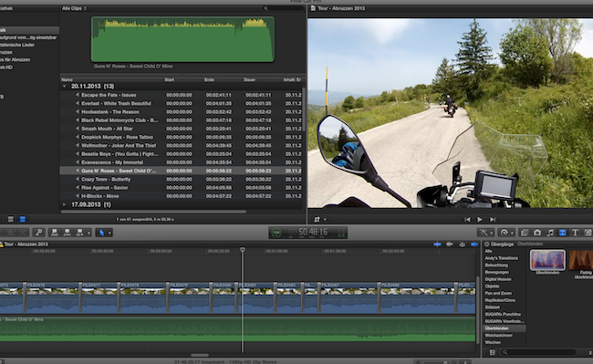Click the audio waveform filmstrip preview

tap(182, 39)
